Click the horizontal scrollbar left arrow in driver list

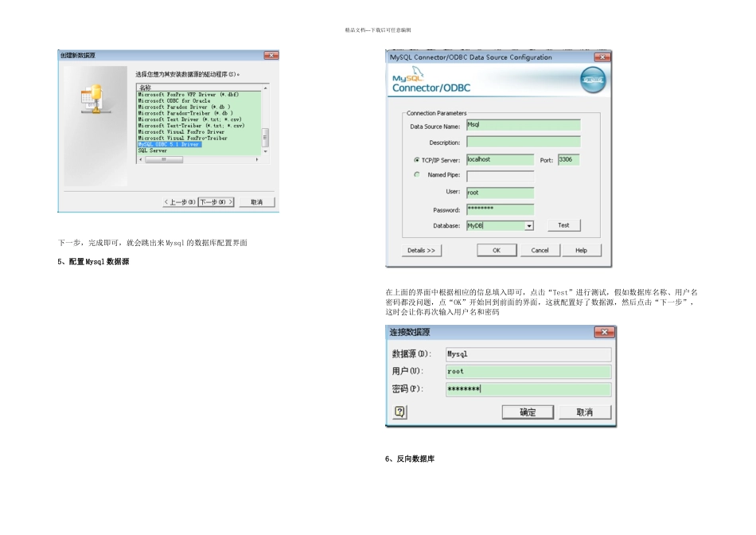tap(141, 159)
